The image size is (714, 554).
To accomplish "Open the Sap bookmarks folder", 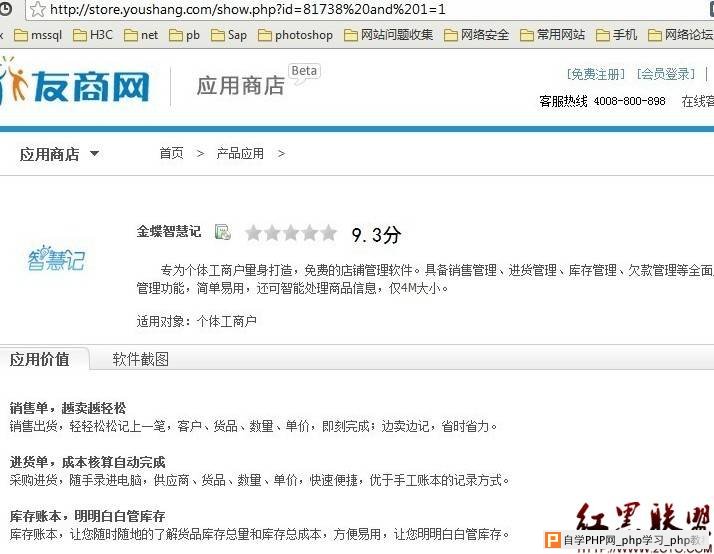I will 229,35.
